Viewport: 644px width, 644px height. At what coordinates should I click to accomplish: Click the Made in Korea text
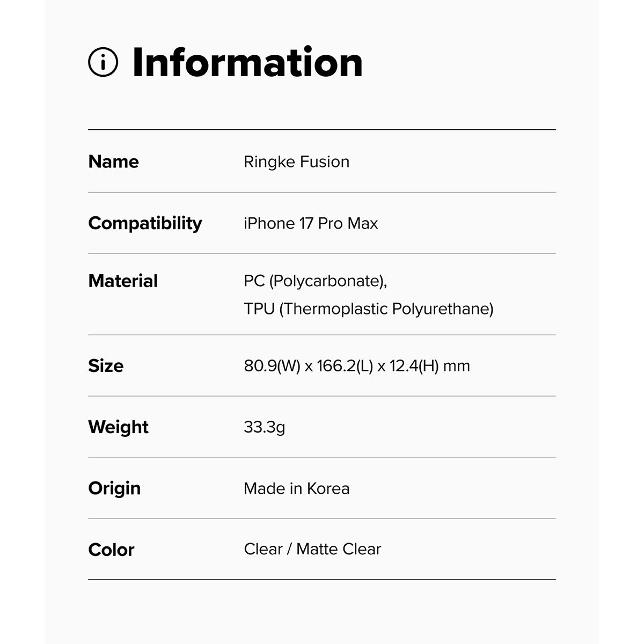296,488
